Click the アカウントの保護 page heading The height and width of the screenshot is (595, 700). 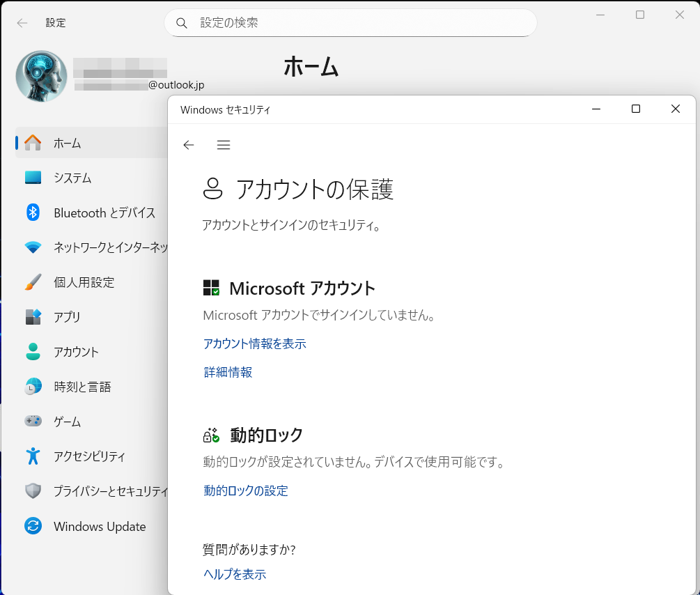(314, 189)
